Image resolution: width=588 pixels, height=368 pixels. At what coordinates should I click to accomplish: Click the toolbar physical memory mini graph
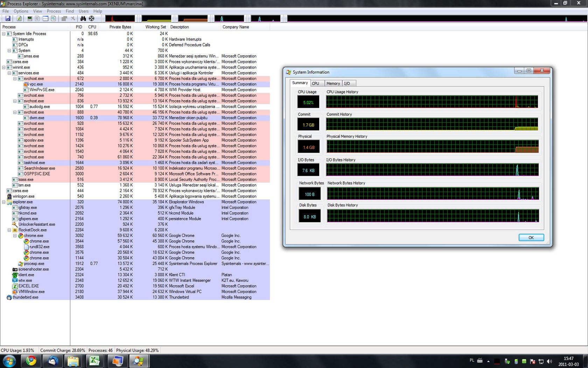(x=193, y=19)
